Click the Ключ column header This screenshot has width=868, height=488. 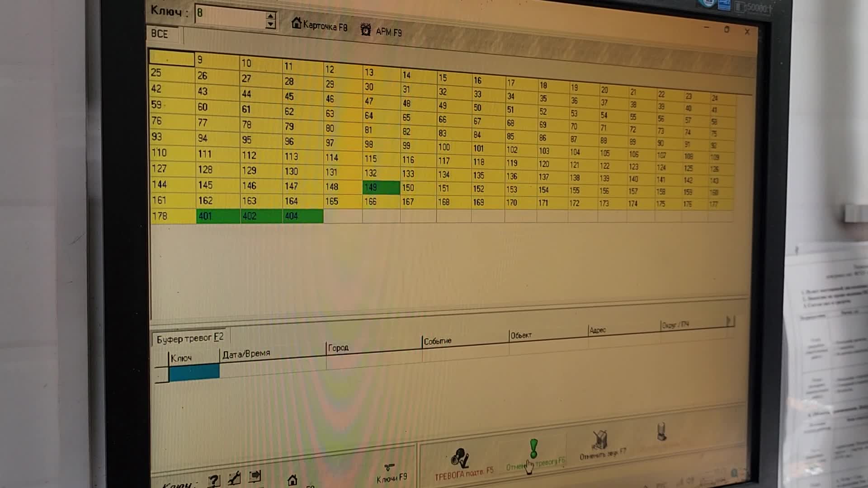[194, 358]
